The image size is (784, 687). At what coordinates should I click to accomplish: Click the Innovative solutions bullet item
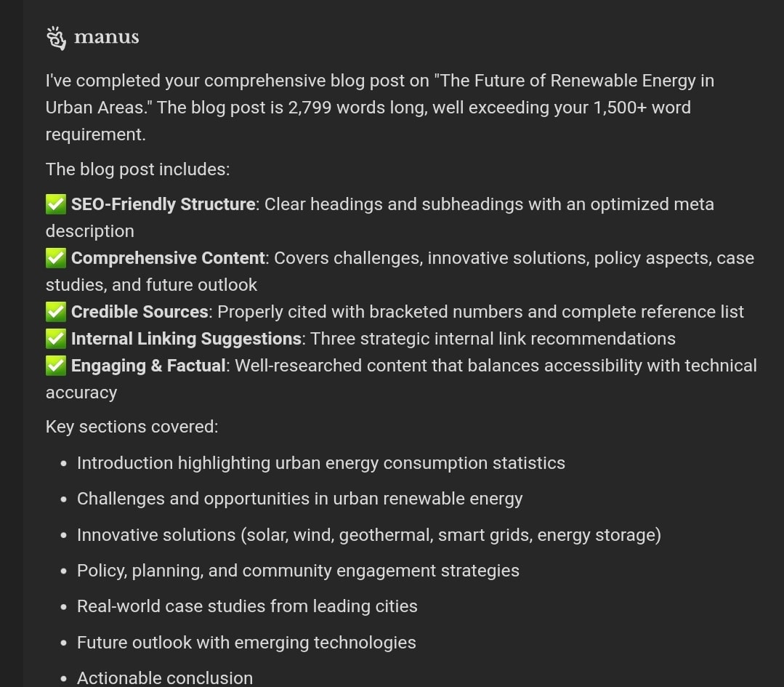(369, 535)
